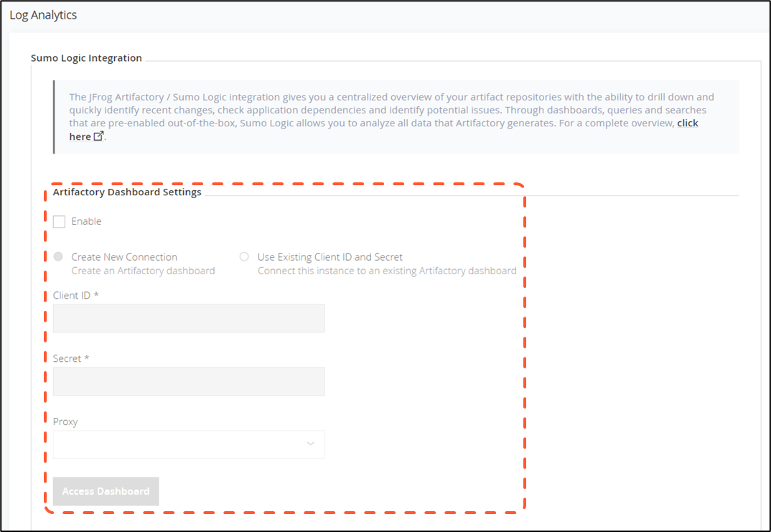Click into the Secret input field

189,381
